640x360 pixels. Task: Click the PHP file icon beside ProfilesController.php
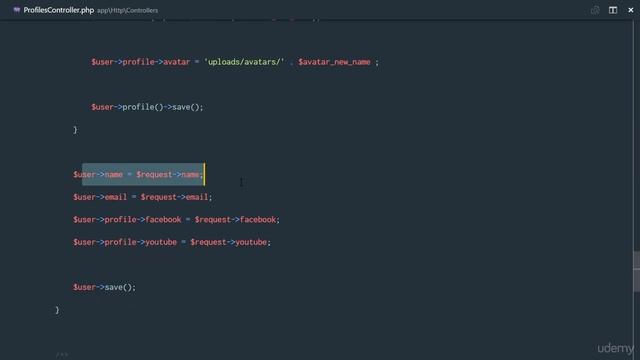tap(17, 10)
